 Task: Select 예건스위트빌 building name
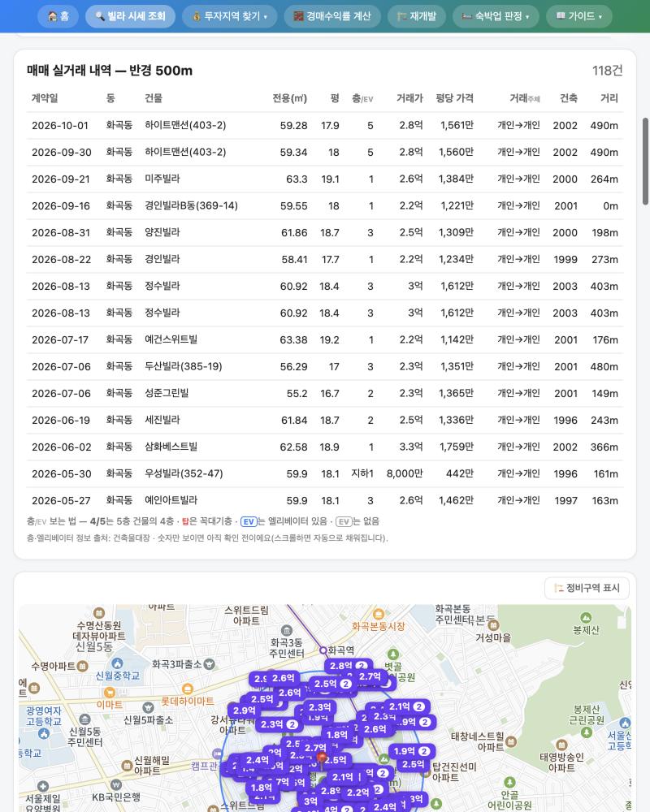pyautogui.click(x=171, y=339)
